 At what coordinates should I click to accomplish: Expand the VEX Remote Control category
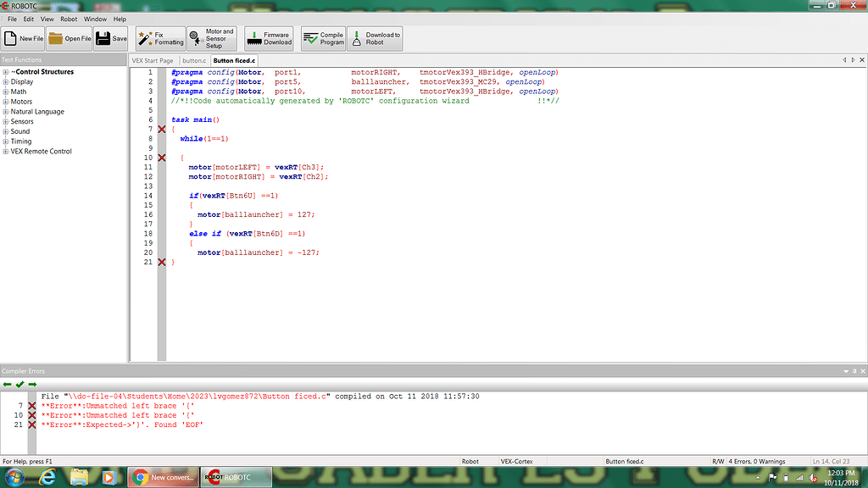[x=6, y=152]
